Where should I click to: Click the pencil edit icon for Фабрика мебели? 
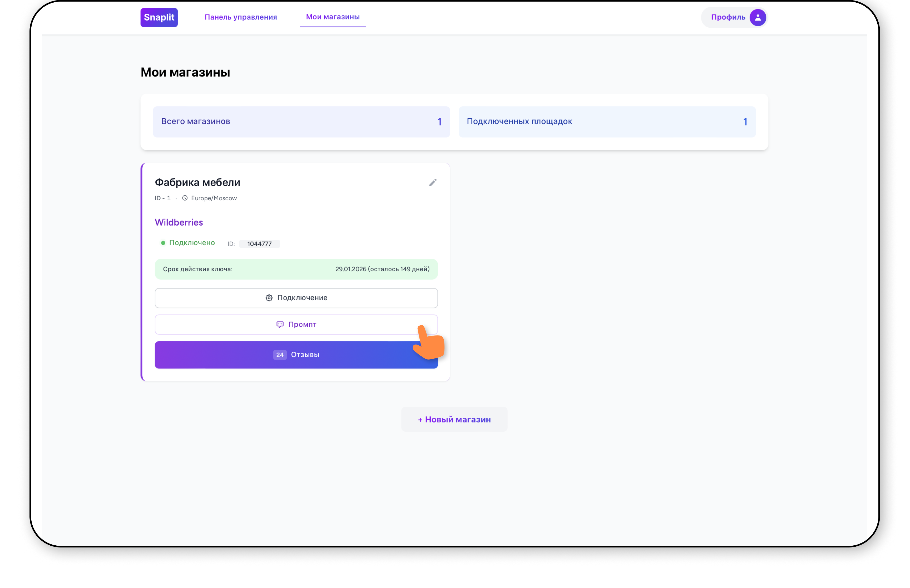click(432, 183)
